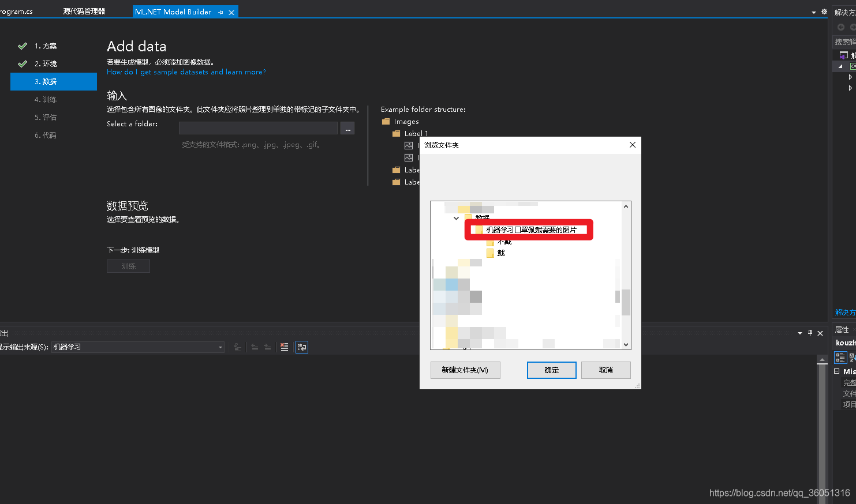Click the folder tree scroll-up arrow
This screenshot has height=504, width=856.
(626, 206)
